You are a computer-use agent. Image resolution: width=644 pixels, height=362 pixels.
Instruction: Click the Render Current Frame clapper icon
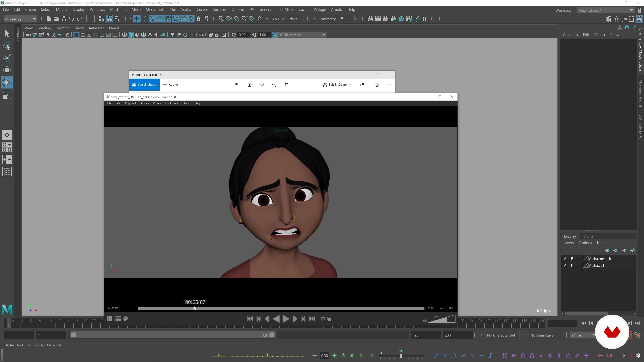tap(378, 19)
